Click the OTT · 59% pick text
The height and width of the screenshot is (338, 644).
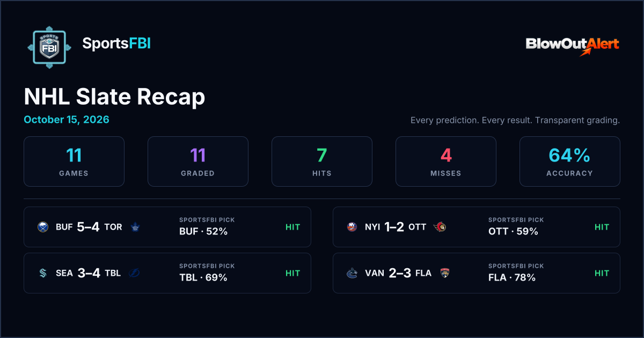(513, 232)
